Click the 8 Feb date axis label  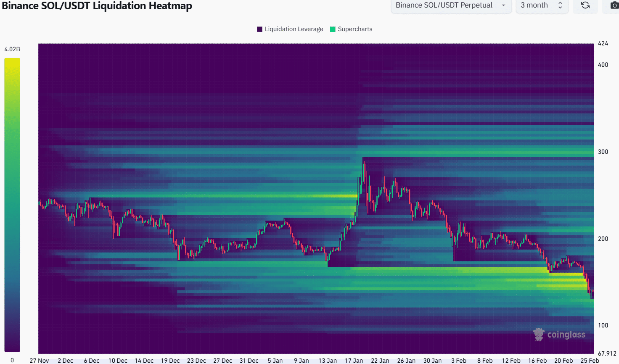tap(485, 361)
